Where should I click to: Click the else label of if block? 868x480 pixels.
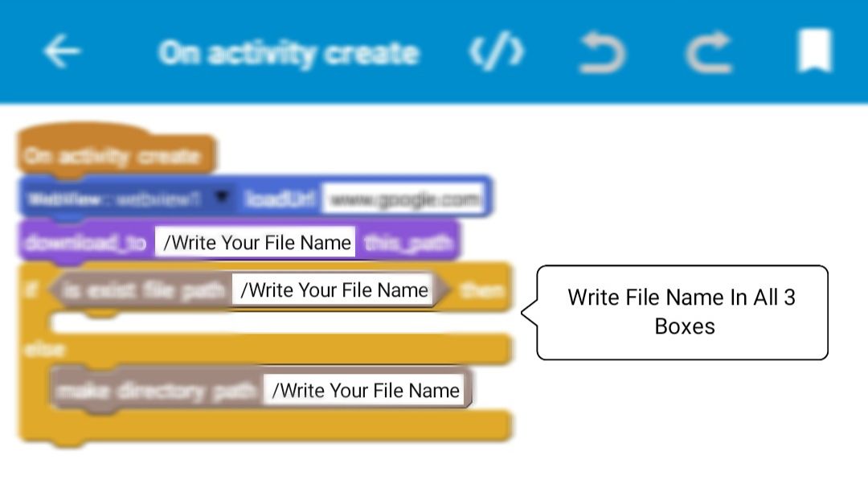[x=44, y=349]
